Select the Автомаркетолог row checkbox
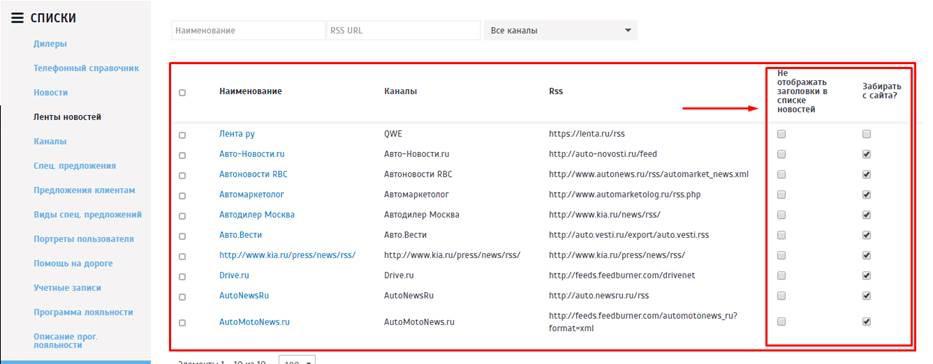This screenshot has width=933, height=364. point(182,196)
